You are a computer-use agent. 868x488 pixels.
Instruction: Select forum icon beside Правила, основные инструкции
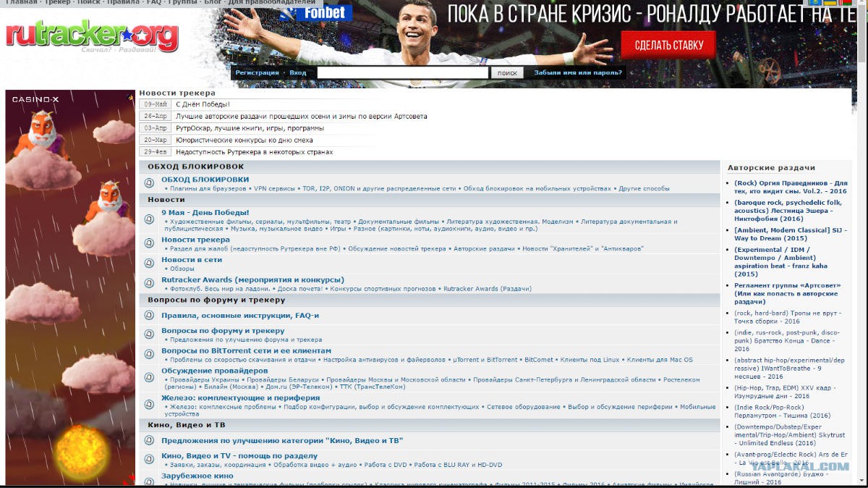(x=150, y=316)
